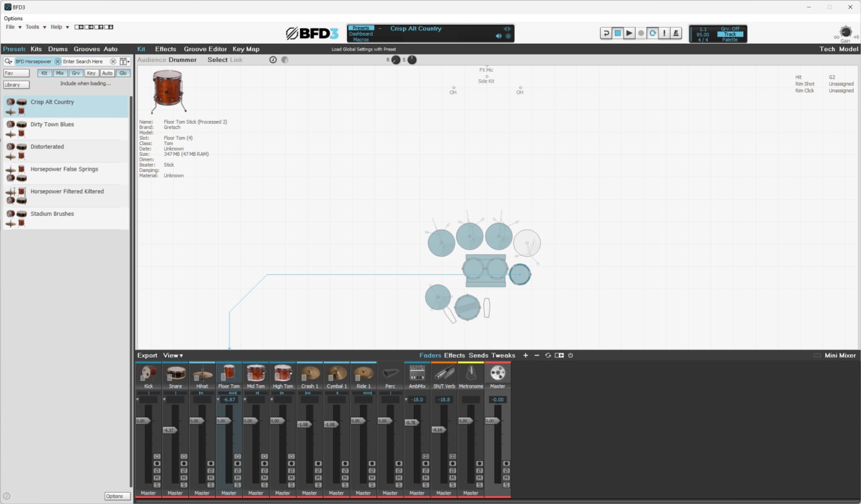Expand the AmbMix channel sub-mics
Screen dimensions: 861x504
407,399
